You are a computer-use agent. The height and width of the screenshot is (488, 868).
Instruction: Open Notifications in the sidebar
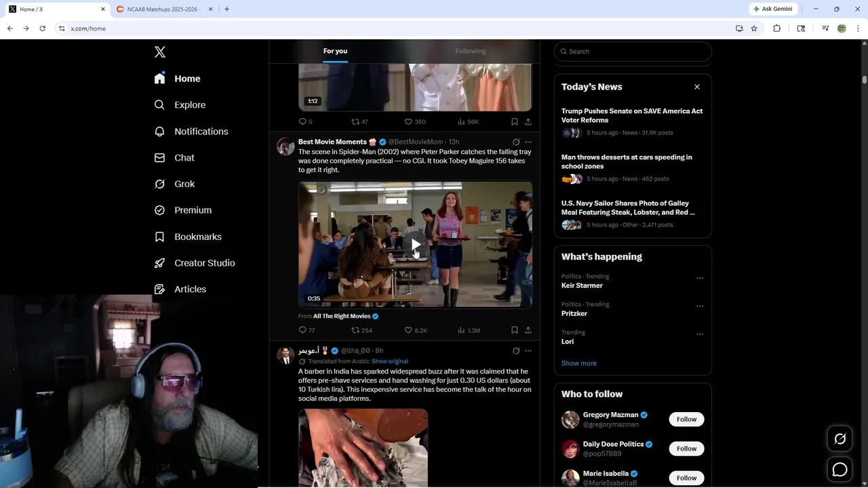tap(191, 131)
